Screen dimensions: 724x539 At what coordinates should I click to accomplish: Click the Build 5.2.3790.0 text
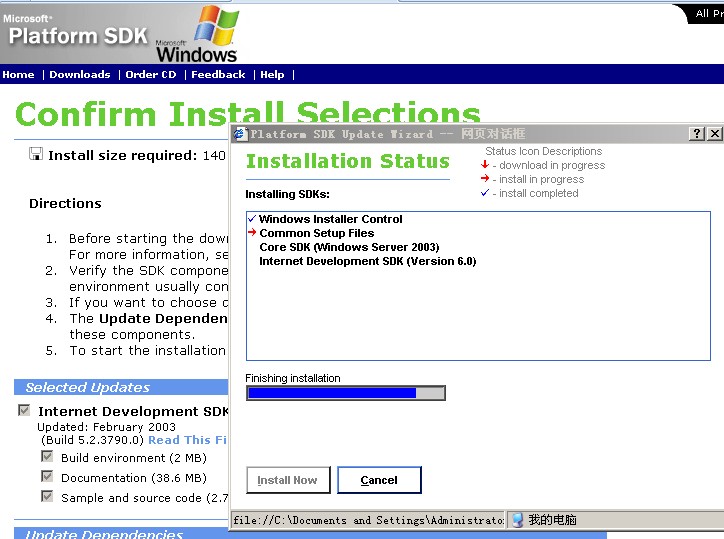92,440
